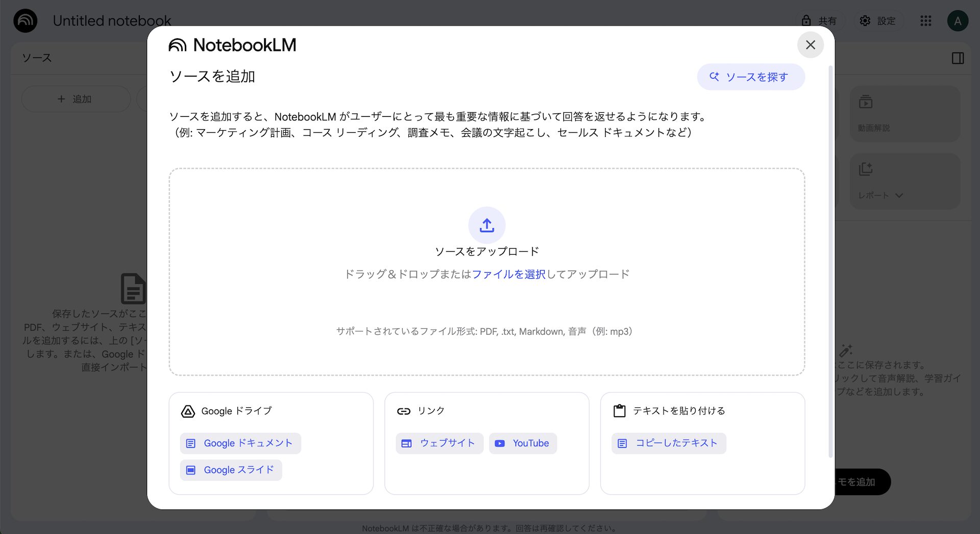Click the リンク heading text

(431, 411)
